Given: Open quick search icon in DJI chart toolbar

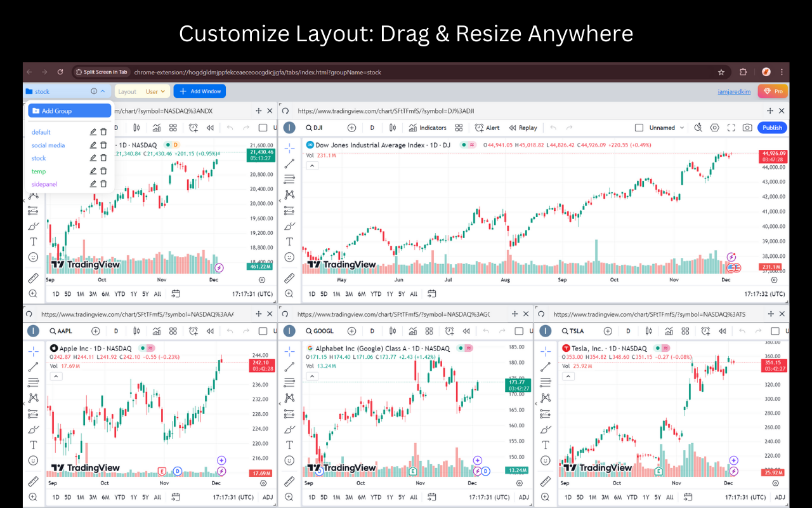Looking at the screenshot, I should [x=698, y=128].
